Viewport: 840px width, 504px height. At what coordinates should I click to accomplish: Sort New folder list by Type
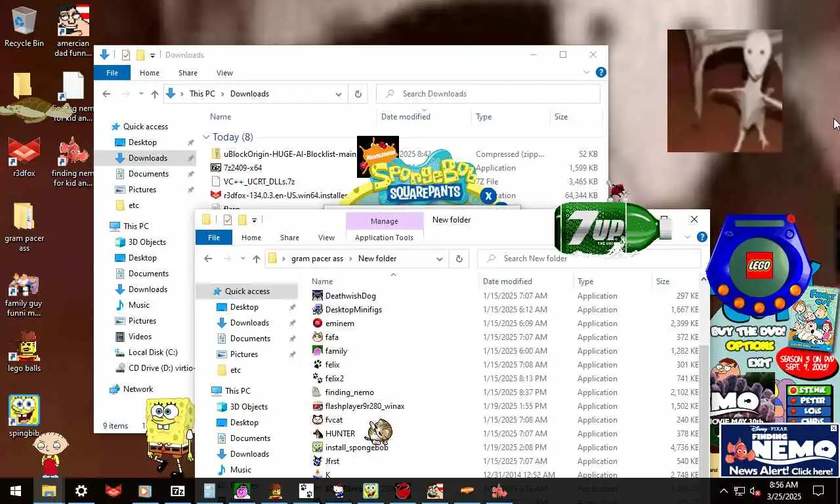pyautogui.click(x=585, y=281)
